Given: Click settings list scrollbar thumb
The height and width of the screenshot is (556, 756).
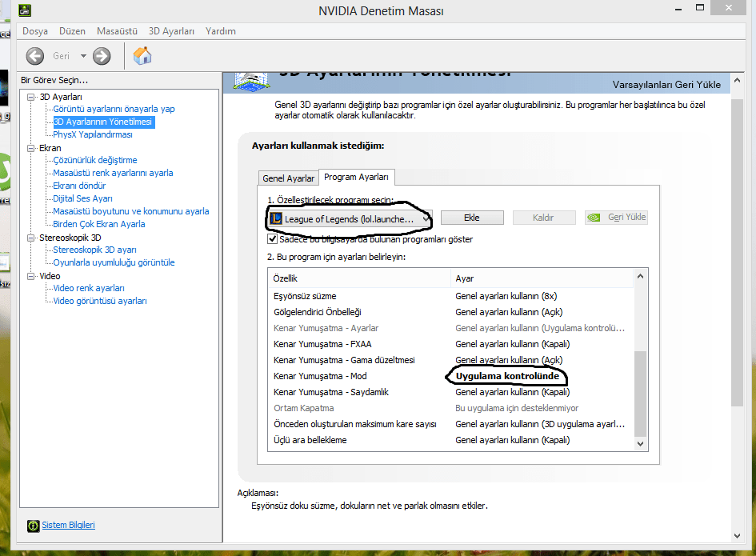Looking at the screenshot, I should tap(640, 394).
